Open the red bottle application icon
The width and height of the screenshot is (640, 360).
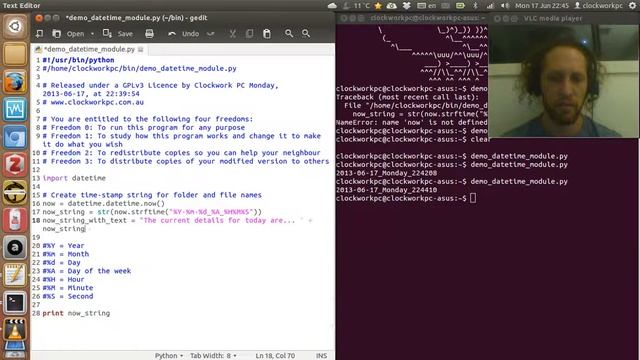(x=15, y=220)
